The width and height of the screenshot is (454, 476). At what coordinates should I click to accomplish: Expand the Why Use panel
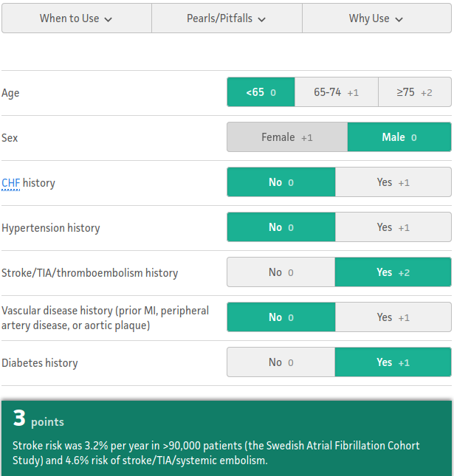click(x=377, y=18)
